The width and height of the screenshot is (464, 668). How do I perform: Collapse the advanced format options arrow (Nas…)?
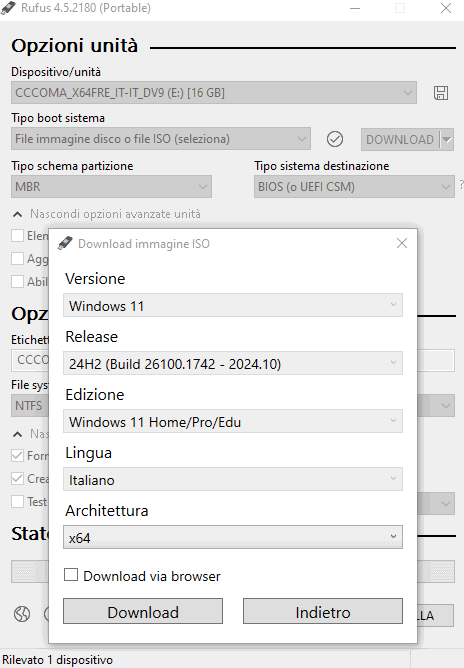17,434
